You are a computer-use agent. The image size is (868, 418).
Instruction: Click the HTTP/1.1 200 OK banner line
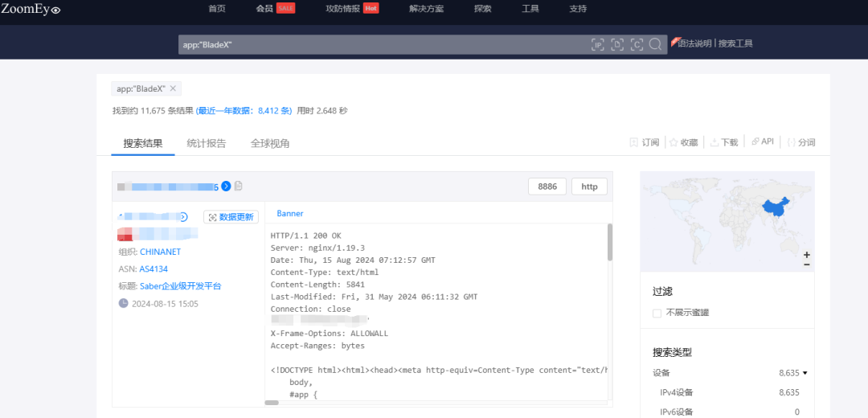[306, 236]
